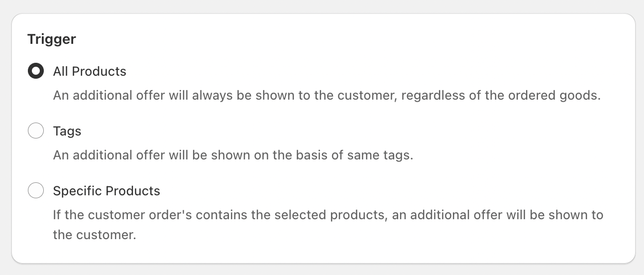Click the Tags option description sentence
Viewport: 644px width, 275px height.
pyautogui.click(x=233, y=155)
